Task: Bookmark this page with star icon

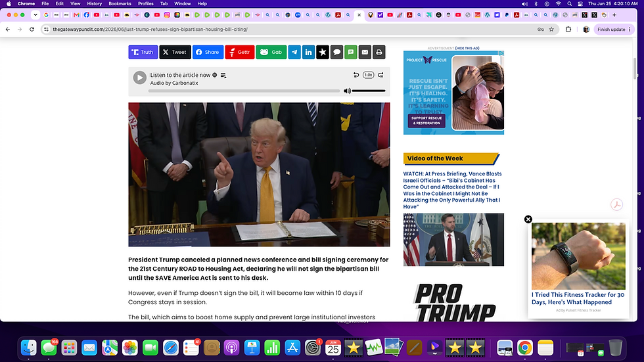Action: tap(551, 29)
